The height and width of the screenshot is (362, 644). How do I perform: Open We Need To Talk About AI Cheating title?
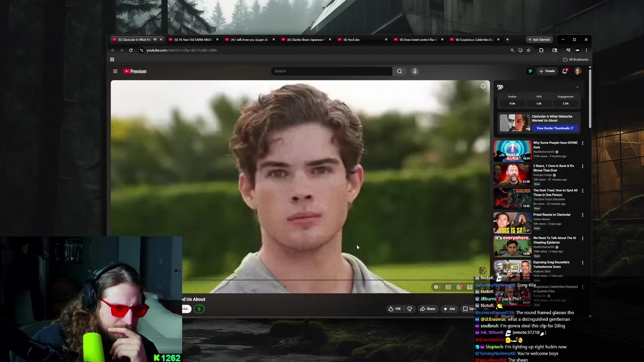[x=554, y=240]
